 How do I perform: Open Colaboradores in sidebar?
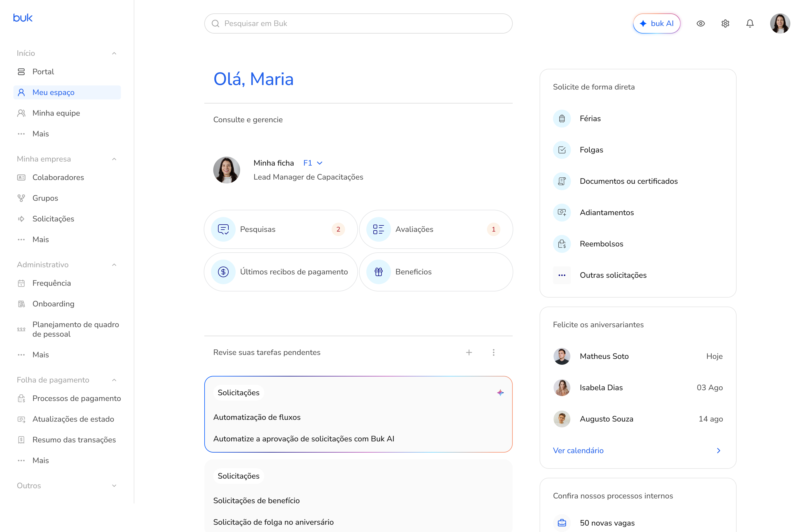click(x=67, y=177)
